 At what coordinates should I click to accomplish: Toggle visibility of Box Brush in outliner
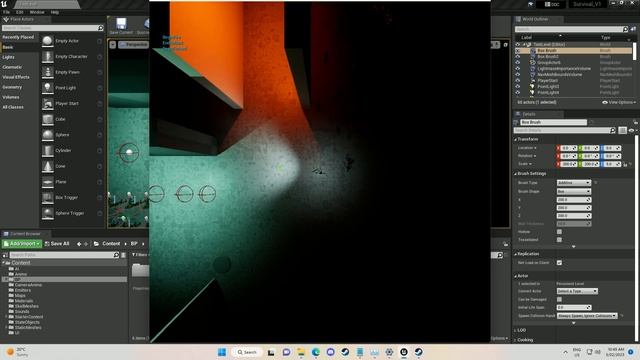pos(518,51)
